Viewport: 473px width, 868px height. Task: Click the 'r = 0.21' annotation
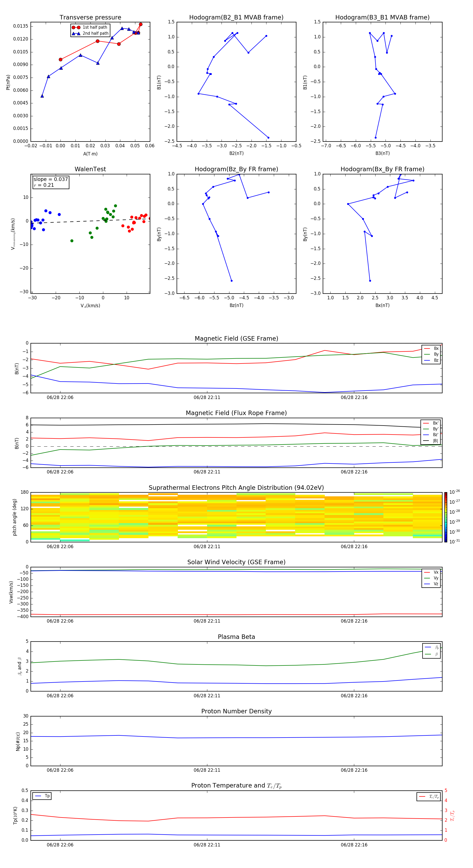click(x=44, y=185)
